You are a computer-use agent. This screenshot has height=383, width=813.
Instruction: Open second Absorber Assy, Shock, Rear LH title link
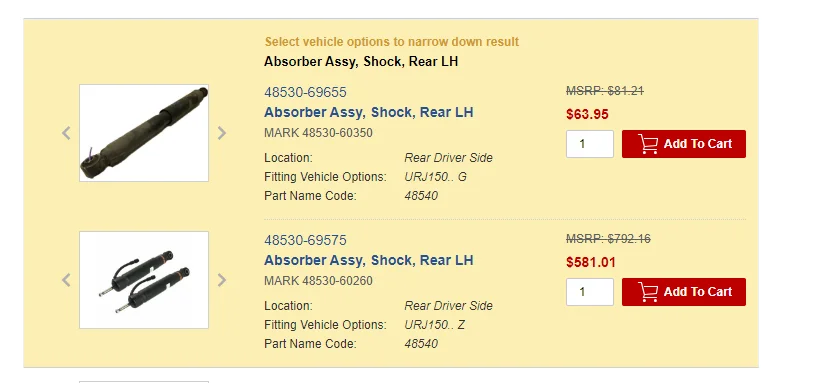[369, 260]
